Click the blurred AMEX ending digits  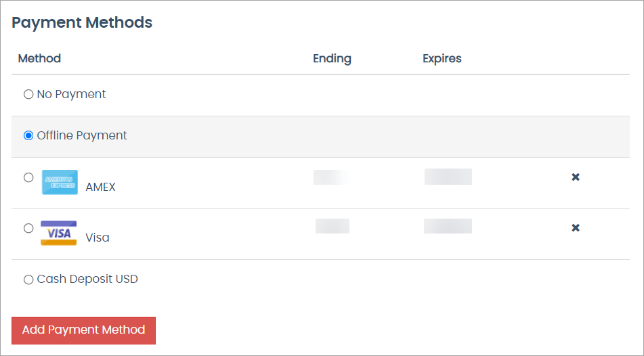coord(332,177)
